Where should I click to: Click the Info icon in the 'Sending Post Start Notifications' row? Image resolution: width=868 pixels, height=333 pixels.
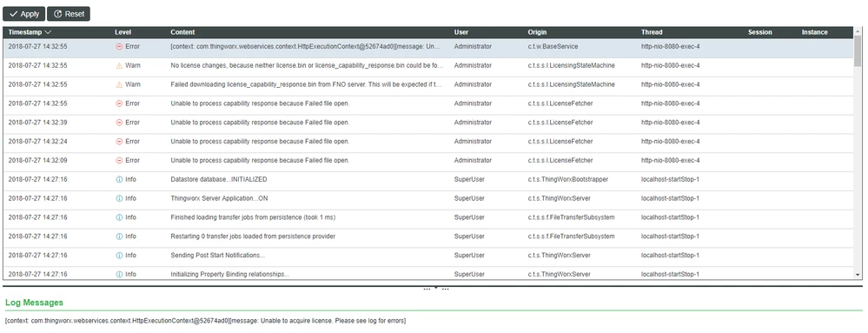click(x=119, y=256)
